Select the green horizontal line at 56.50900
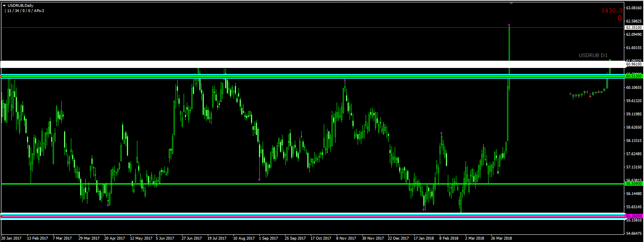 (x=313, y=184)
